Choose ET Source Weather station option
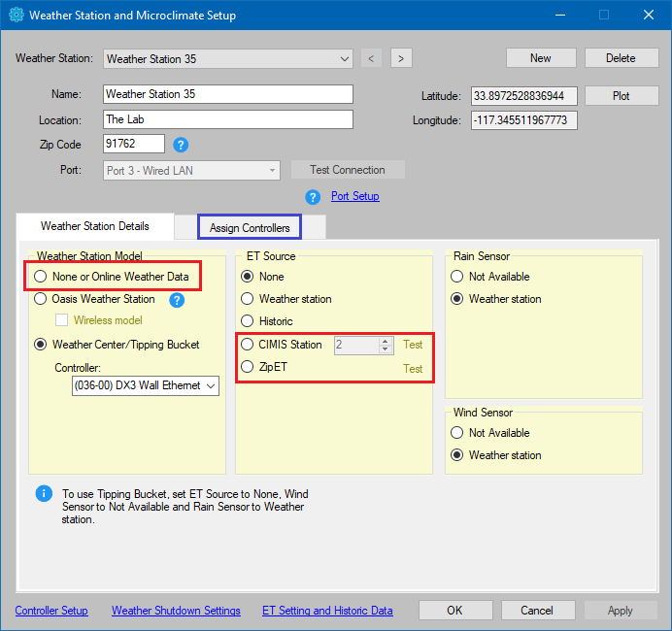The height and width of the screenshot is (631, 672). coord(247,299)
